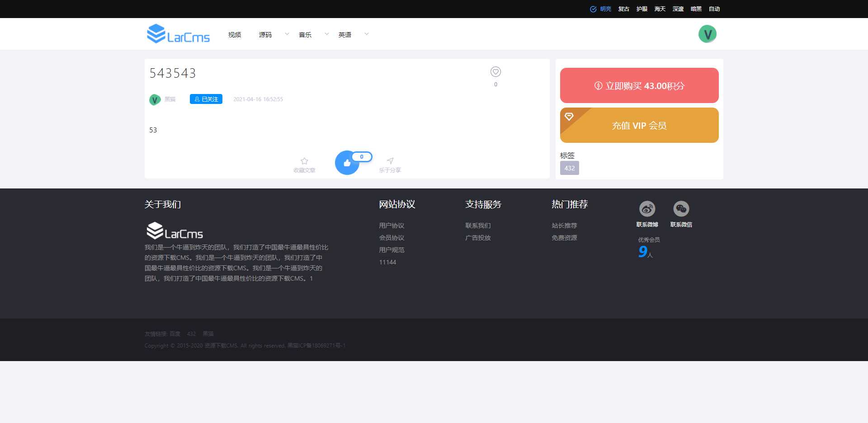The height and width of the screenshot is (423, 868).
Task: Click the LarCms logo in the navbar
Action: tap(178, 33)
